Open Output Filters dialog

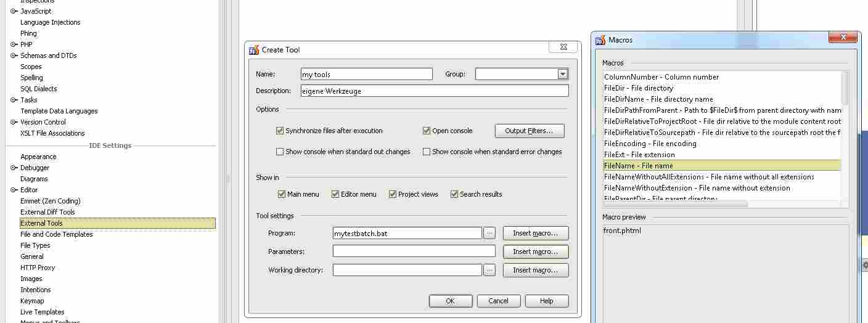click(x=530, y=131)
